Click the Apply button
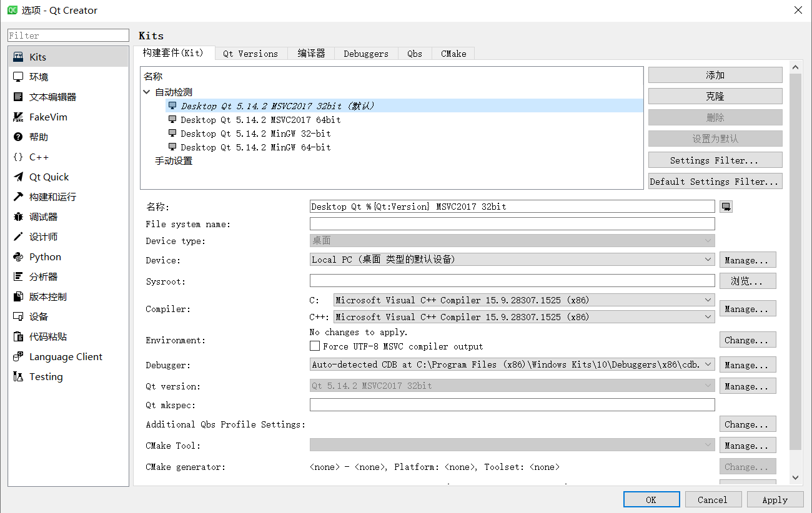 [775, 499]
